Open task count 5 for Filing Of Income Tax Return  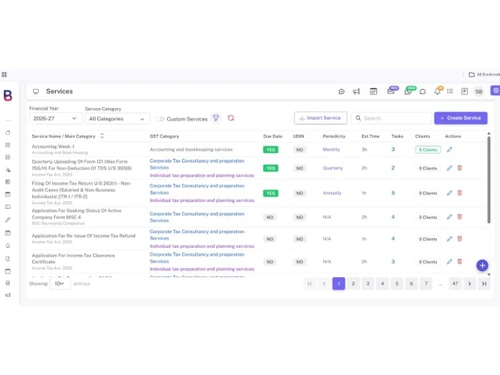point(393,193)
